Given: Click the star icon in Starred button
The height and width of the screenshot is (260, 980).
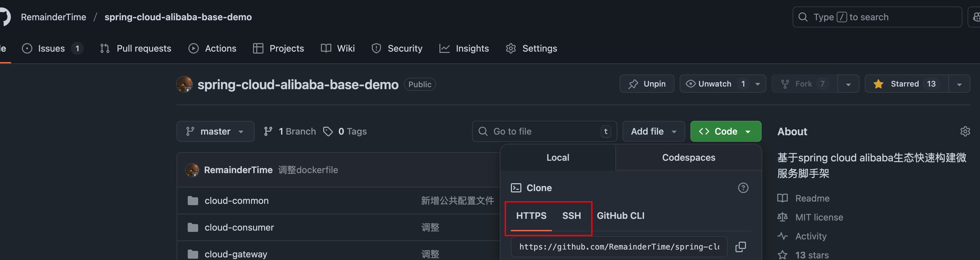Looking at the screenshot, I should click(878, 84).
